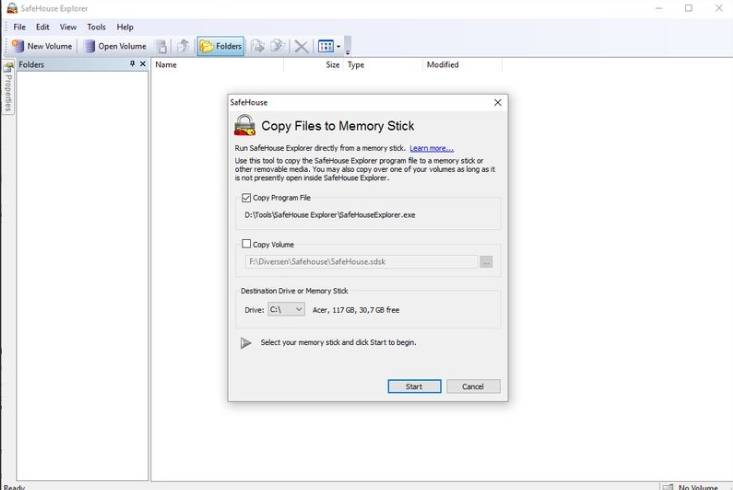Image resolution: width=733 pixels, height=490 pixels.
Task: Pin the Folders panel
Action: 132,64
